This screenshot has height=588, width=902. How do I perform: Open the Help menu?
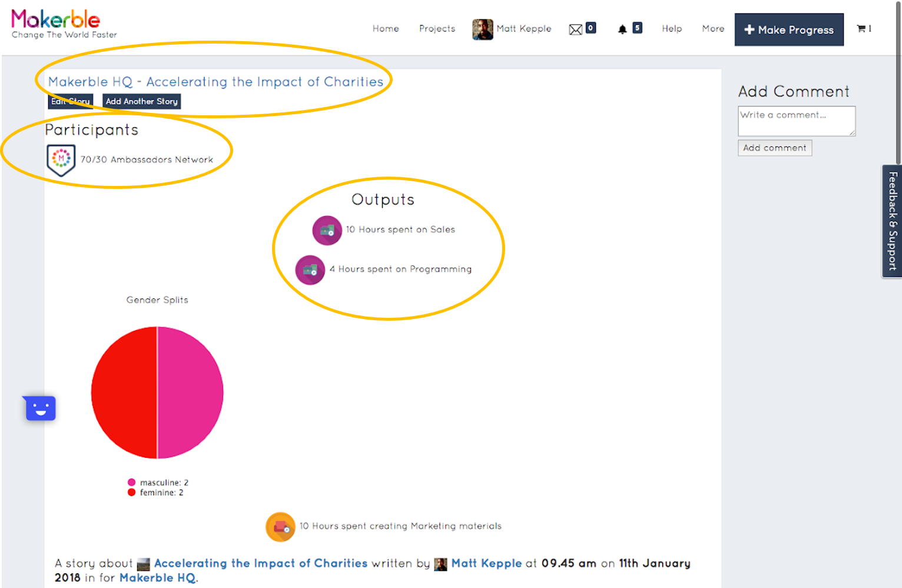672,29
